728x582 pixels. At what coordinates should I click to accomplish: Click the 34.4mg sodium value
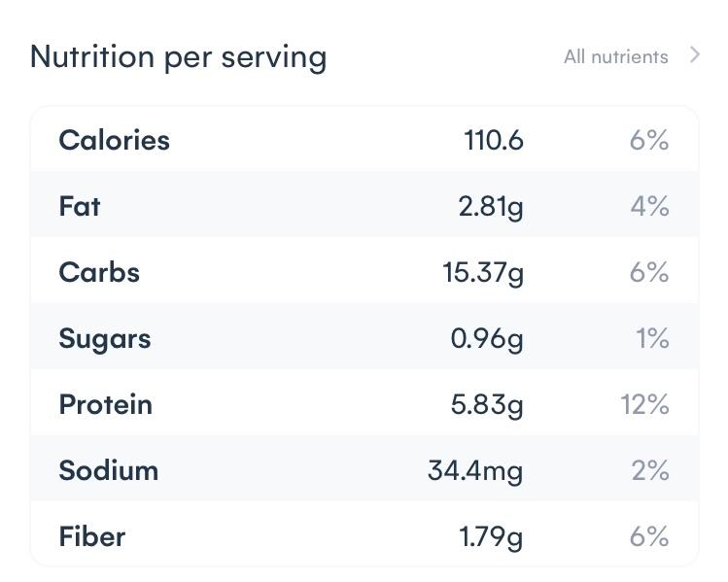[x=475, y=470]
